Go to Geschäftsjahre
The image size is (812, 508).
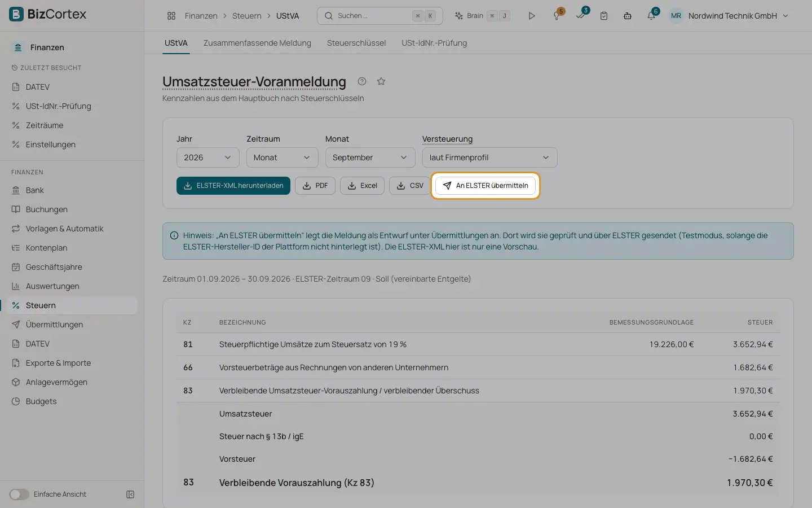tap(72, 267)
